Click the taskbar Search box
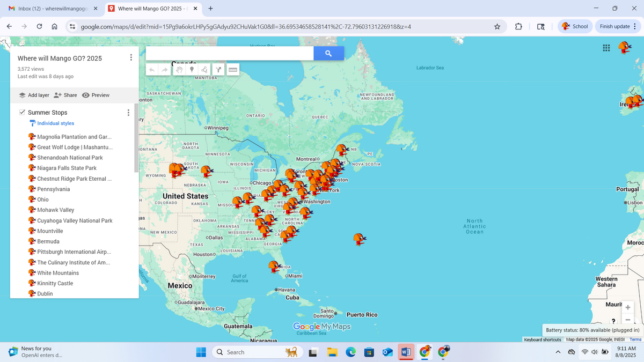The height and width of the screenshot is (362, 644). point(257,352)
